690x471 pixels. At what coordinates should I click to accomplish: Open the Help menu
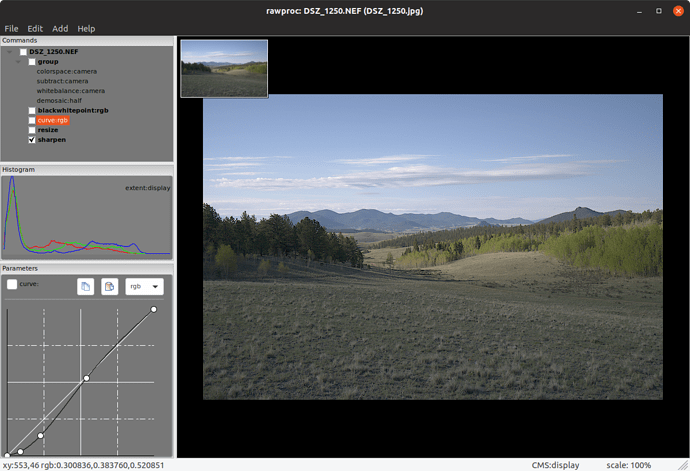(x=87, y=28)
